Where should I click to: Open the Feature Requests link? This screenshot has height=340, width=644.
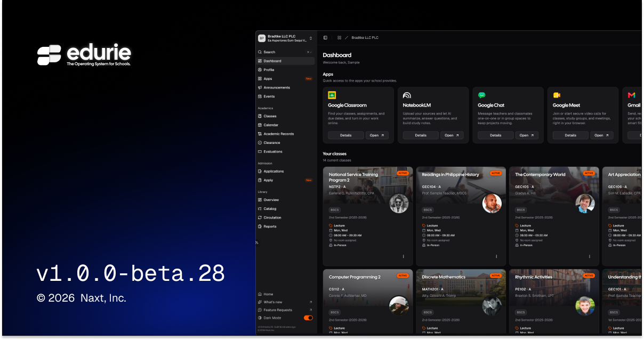click(x=285, y=310)
